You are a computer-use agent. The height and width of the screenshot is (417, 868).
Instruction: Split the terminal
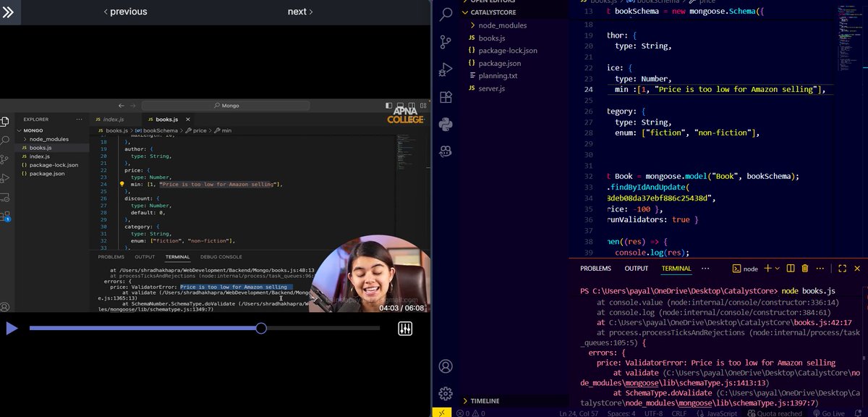[x=791, y=269]
